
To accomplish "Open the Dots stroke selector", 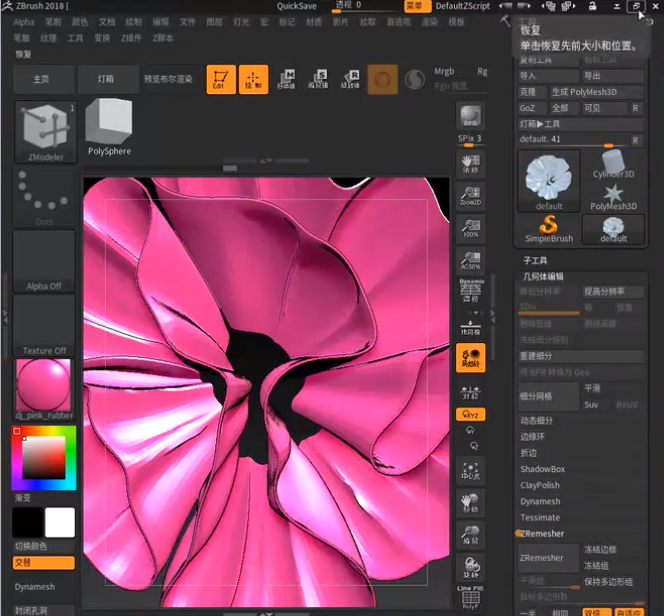I will pos(44,197).
